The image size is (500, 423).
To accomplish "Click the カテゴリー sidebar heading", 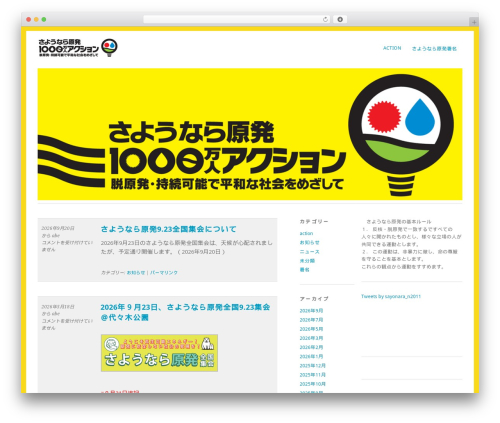I will pos(314,221).
